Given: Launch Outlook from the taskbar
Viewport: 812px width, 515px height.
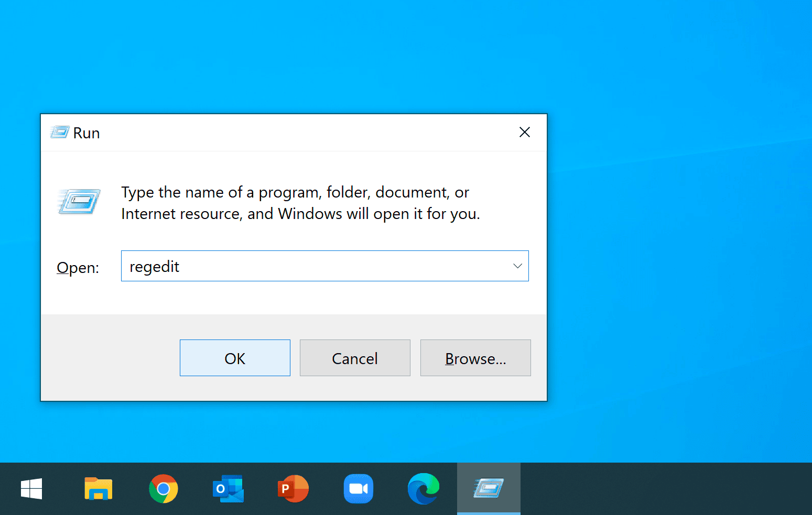Looking at the screenshot, I should pos(228,488).
